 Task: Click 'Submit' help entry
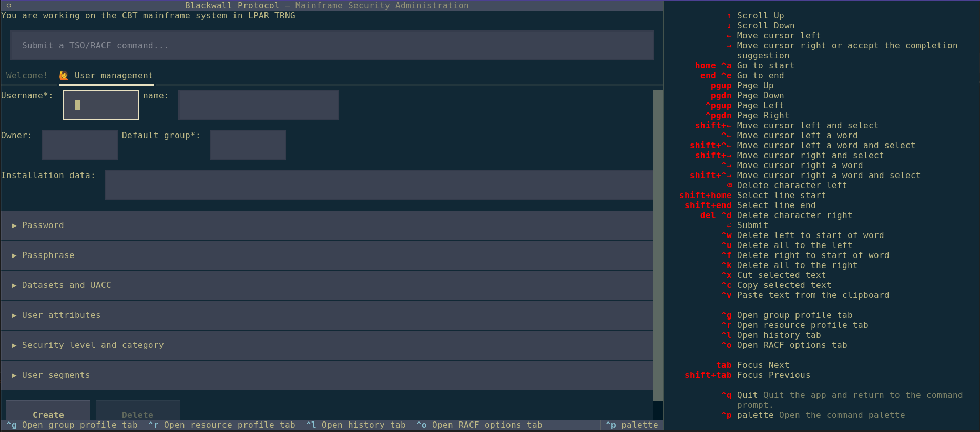pyautogui.click(x=752, y=225)
